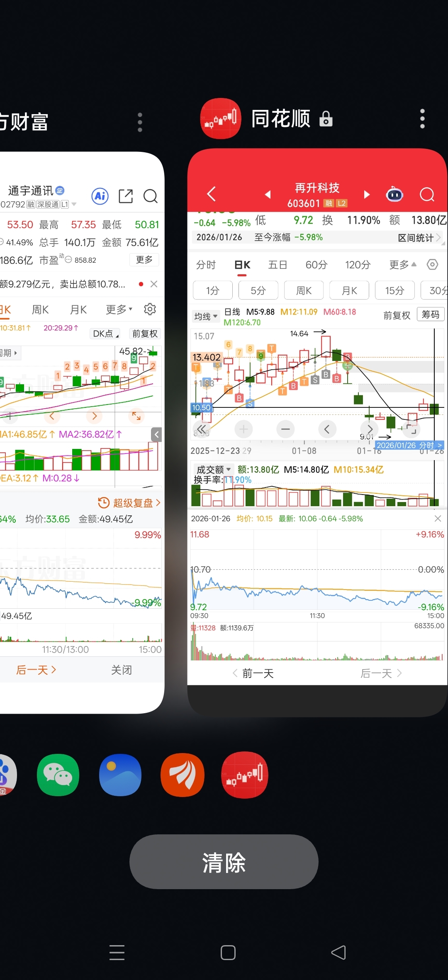The height and width of the screenshot is (980, 448).
Task: Open the gear settings icon in 东方财富
Action: (150, 309)
